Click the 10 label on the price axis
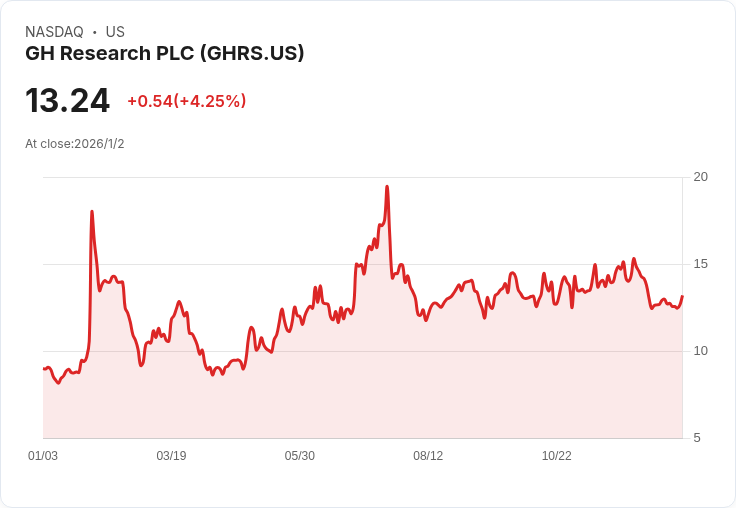The height and width of the screenshot is (508, 736). click(x=700, y=351)
